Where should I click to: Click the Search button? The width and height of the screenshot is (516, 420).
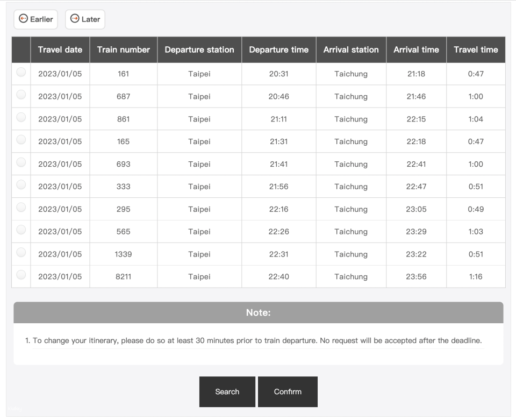[x=227, y=391]
